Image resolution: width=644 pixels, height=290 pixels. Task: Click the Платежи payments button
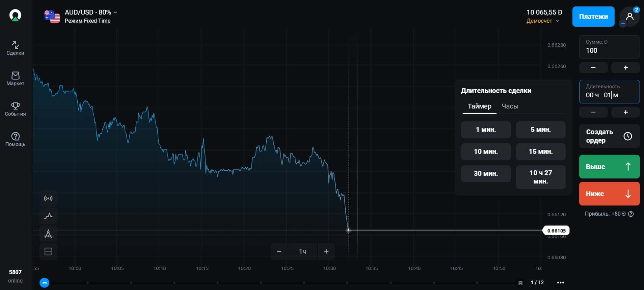pyautogui.click(x=593, y=17)
